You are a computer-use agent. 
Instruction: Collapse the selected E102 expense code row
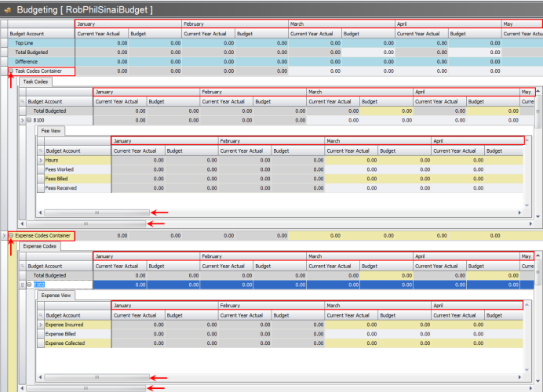click(28, 285)
